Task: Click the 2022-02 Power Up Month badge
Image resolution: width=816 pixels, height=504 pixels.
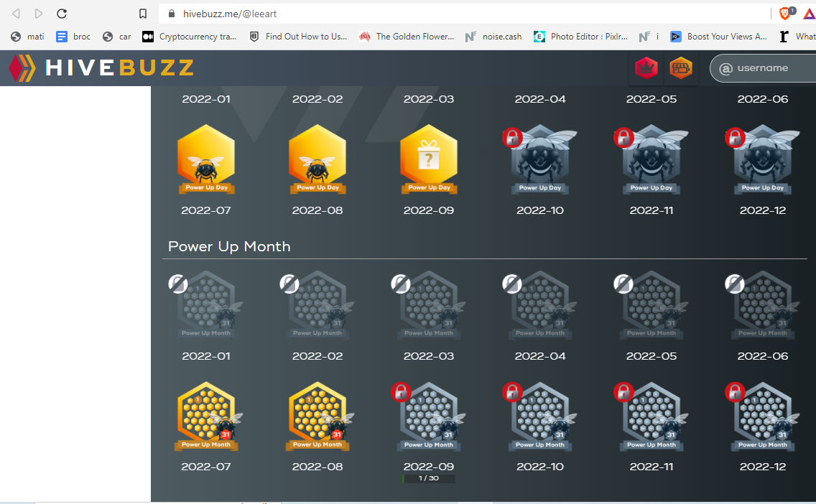Action: pyautogui.click(x=317, y=305)
